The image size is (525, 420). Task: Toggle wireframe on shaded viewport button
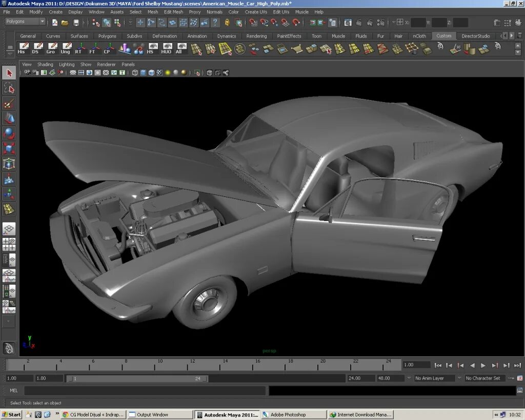pyautogui.click(x=151, y=73)
